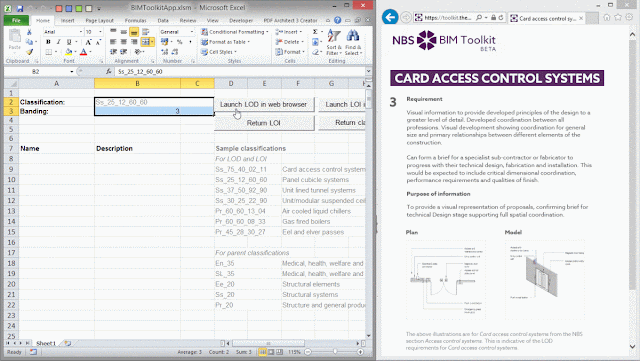Click the cut-off Launch LOI button
The height and width of the screenshot is (361, 640).
point(342,105)
